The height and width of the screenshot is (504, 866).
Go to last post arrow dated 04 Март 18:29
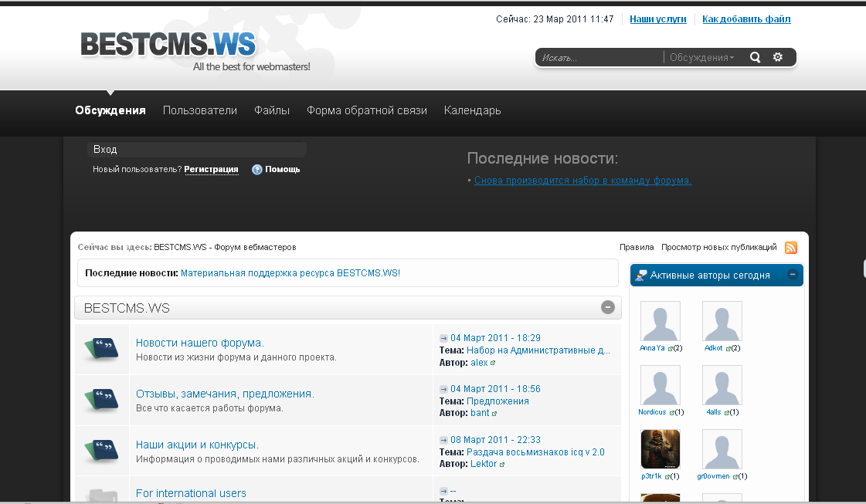tap(443, 338)
